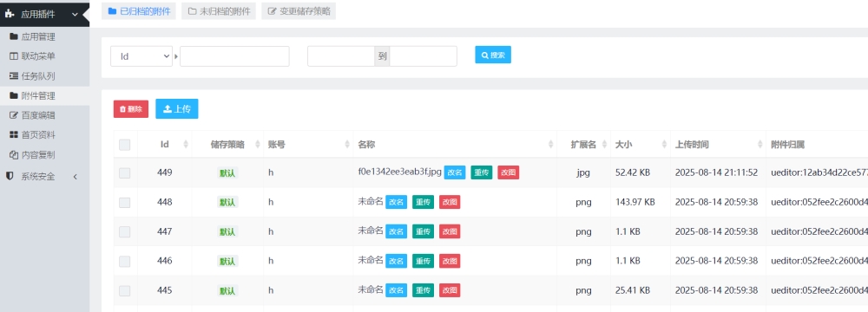Screen dimensions: 868x312
Task: Click 重传 in row 447
Action: (x=423, y=231)
